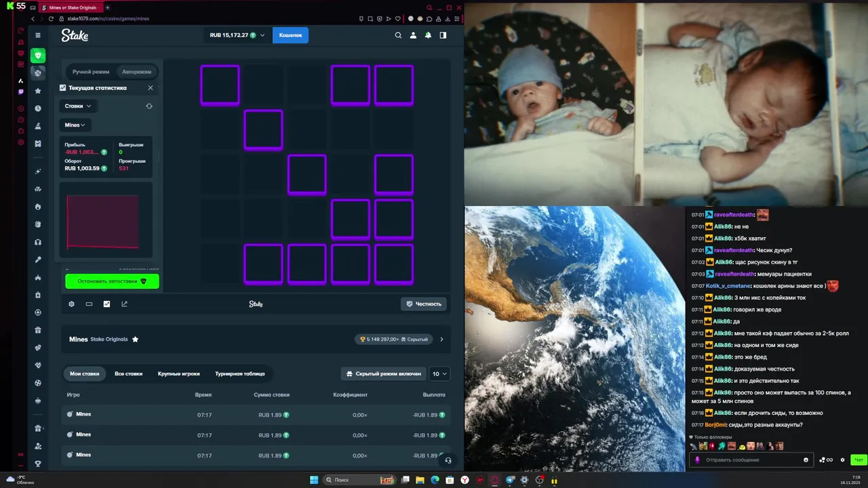The width and height of the screenshot is (868, 488).
Task: Open the popout game icon
Action: [124, 304]
